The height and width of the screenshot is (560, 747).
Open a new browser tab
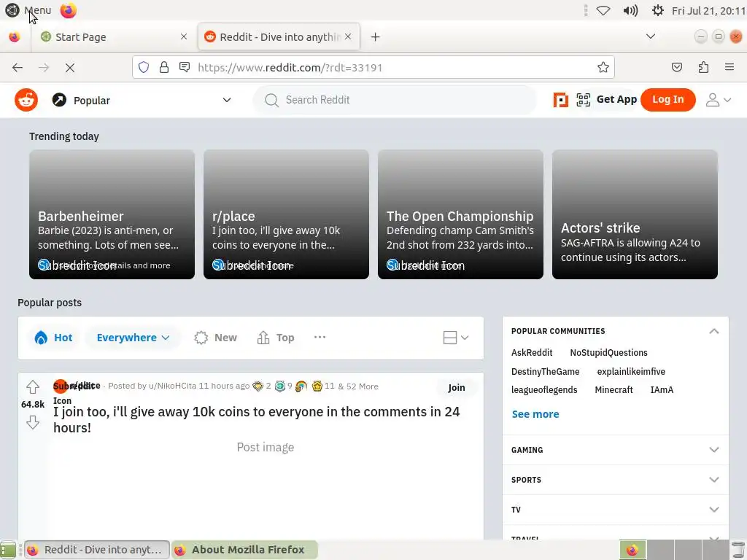tap(376, 36)
